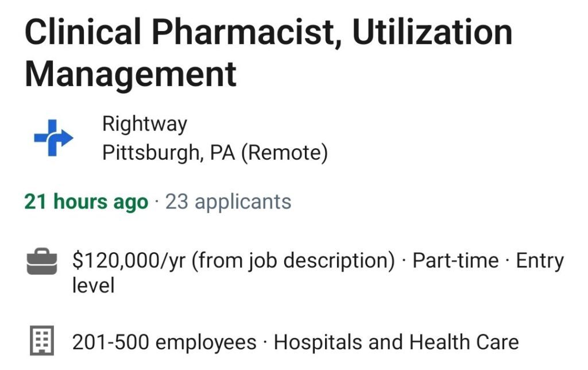Click the wrapped word level
588x370 pixels.
(94, 285)
